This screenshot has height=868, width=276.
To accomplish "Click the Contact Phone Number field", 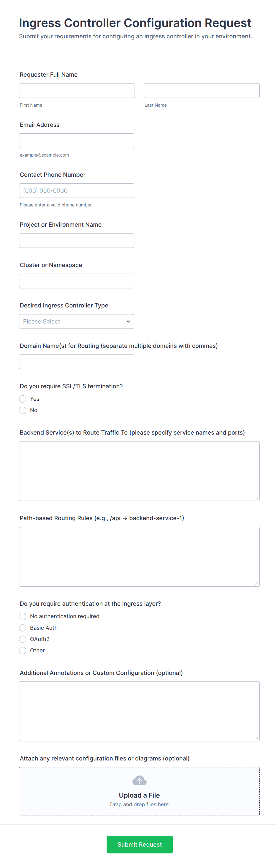I will (x=77, y=191).
